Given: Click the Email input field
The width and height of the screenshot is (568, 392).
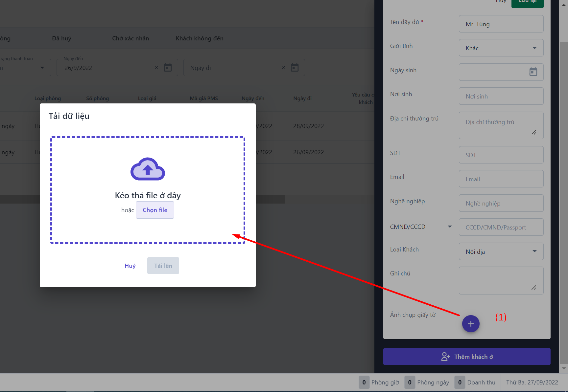Looking at the screenshot, I should point(501,179).
